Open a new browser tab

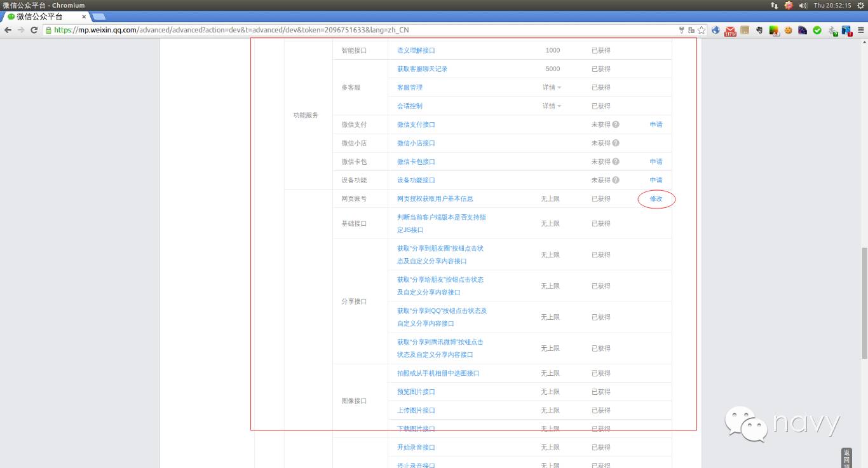pos(99,17)
